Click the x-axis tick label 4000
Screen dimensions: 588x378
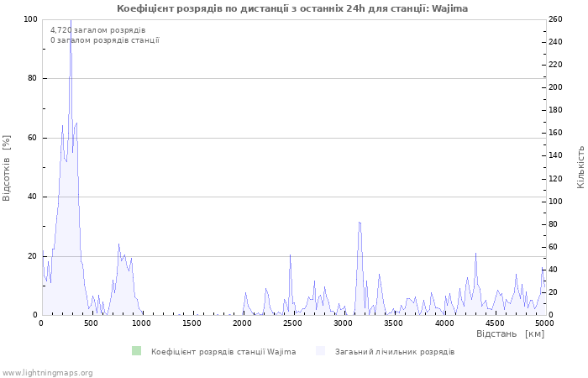pos(444,323)
